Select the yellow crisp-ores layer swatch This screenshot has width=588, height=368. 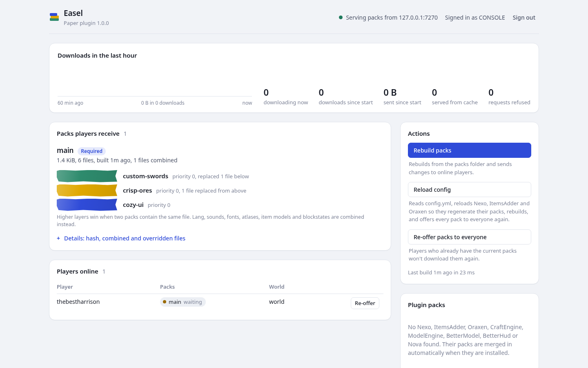(87, 191)
